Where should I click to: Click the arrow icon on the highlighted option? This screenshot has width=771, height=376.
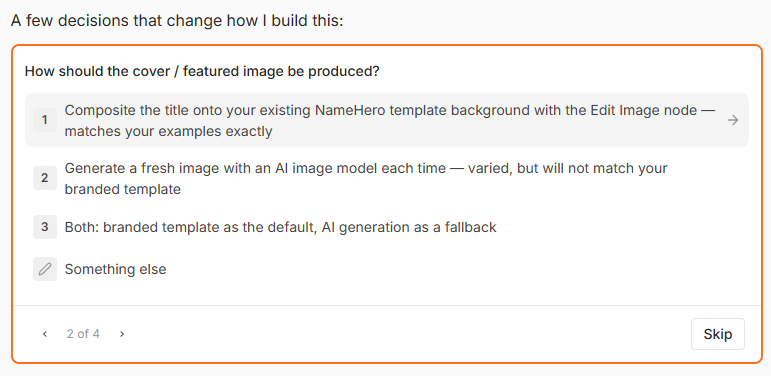[733, 120]
